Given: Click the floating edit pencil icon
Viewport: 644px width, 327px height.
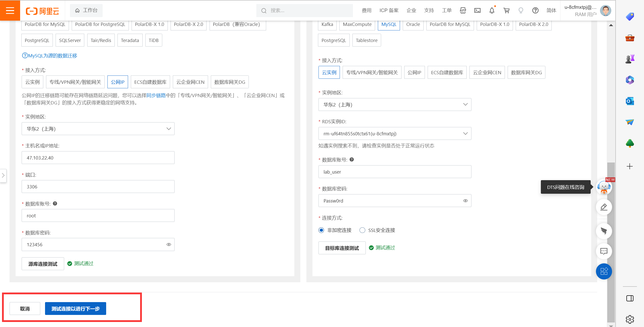Looking at the screenshot, I should click(604, 207).
